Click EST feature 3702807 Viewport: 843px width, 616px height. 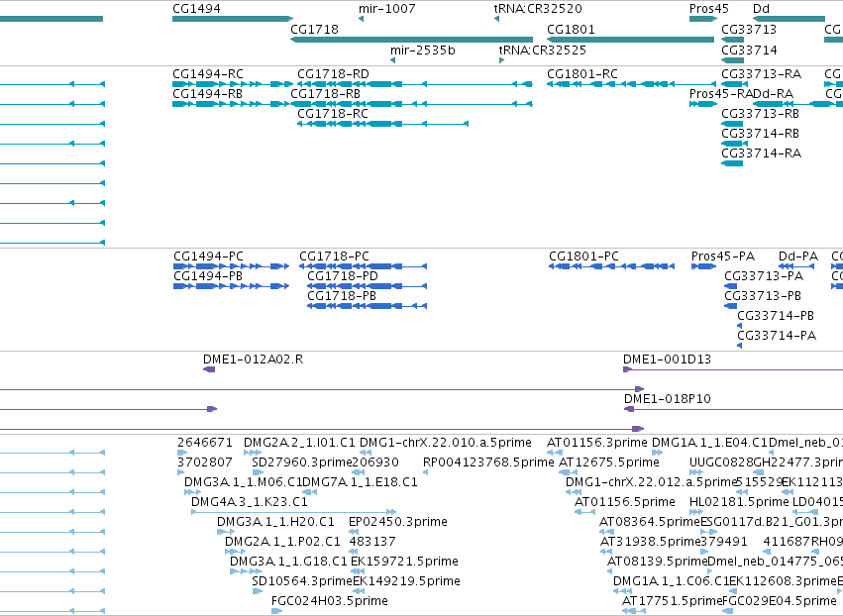click(x=180, y=473)
